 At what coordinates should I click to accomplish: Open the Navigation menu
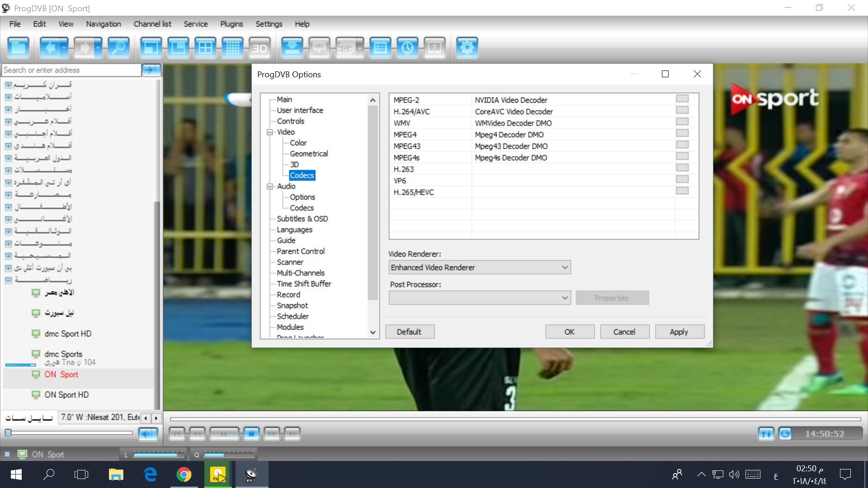point(104,24)
